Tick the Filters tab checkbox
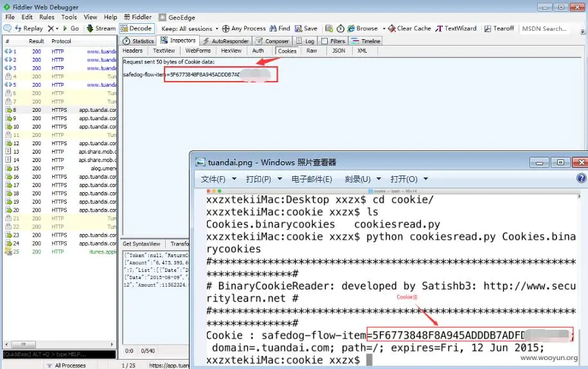Screen dimensions: 588x369 [325, 41]
